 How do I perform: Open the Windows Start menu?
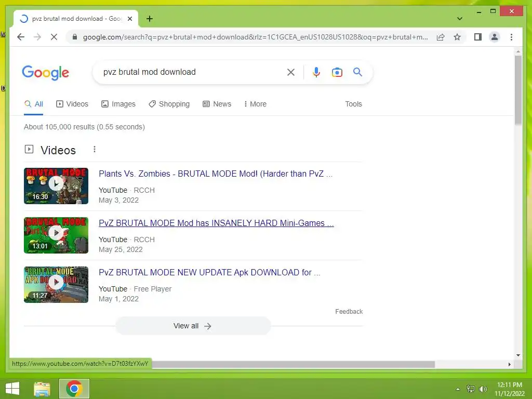click(x=12, y=389)
